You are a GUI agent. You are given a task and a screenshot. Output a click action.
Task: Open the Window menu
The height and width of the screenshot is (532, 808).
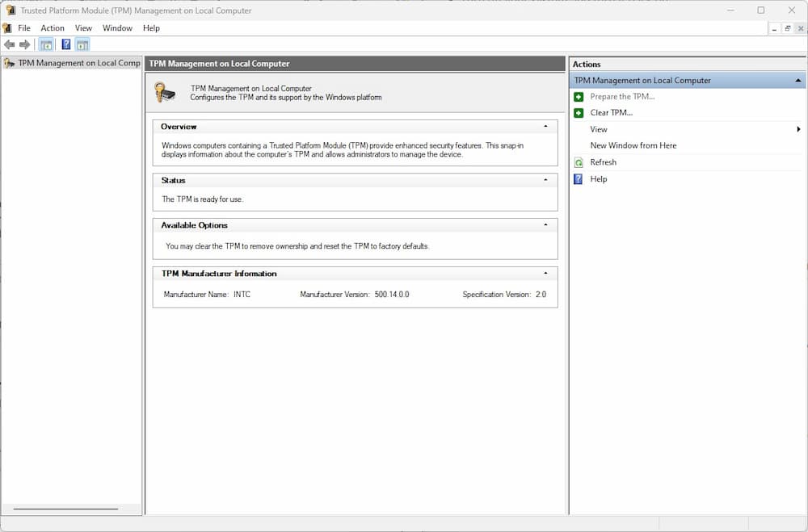[117, 27]
